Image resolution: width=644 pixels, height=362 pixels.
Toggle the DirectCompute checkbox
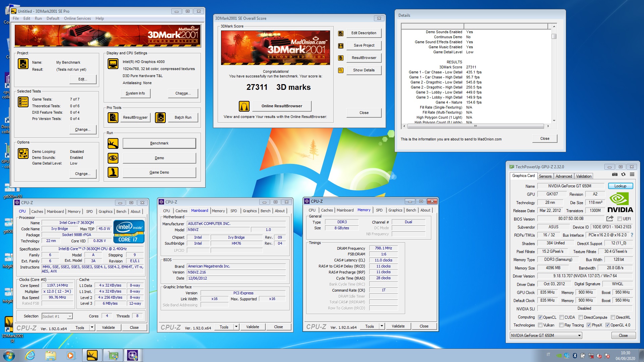(581, 317)
